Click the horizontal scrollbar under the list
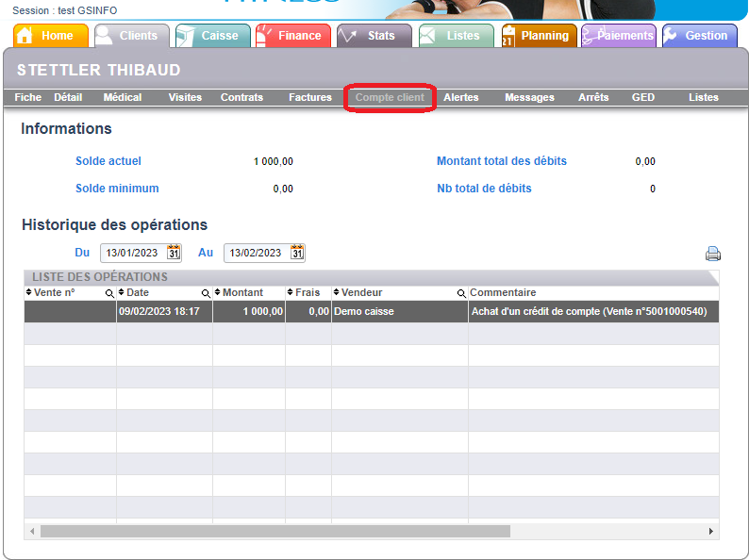This screenshot has width=749, height=560. [x=275, y=532]
